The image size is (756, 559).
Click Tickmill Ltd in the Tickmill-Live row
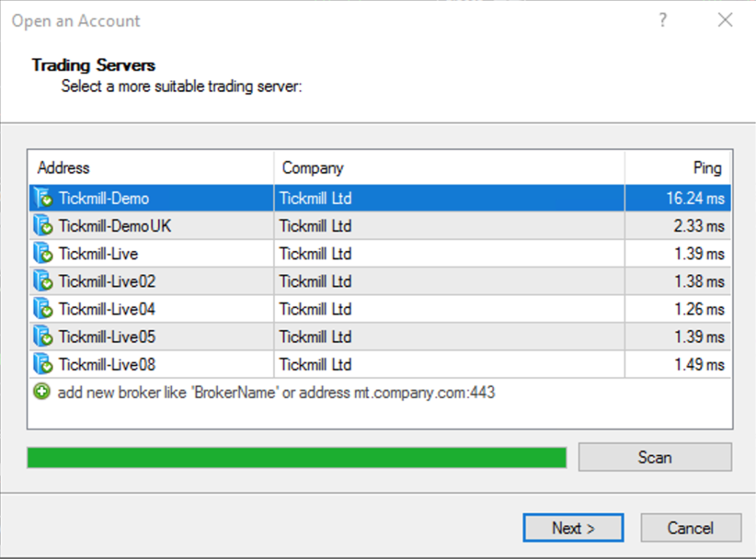click(x=315, y=254)
